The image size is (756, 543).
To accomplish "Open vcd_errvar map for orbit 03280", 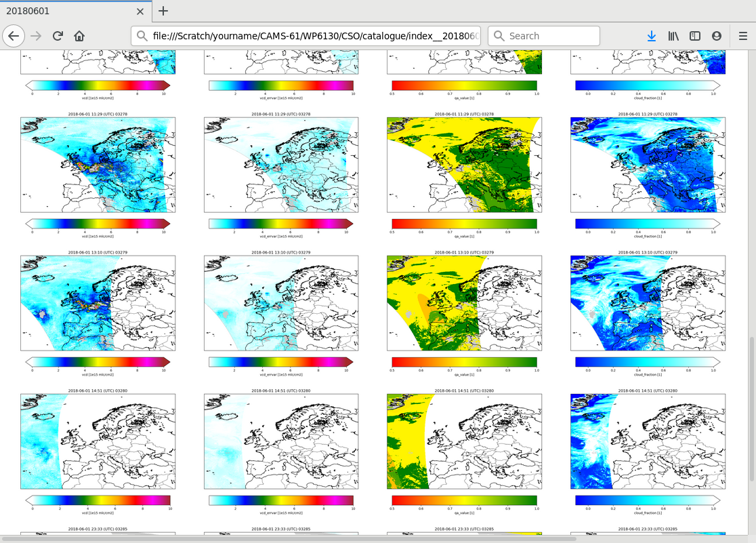I will click(281, 441).
